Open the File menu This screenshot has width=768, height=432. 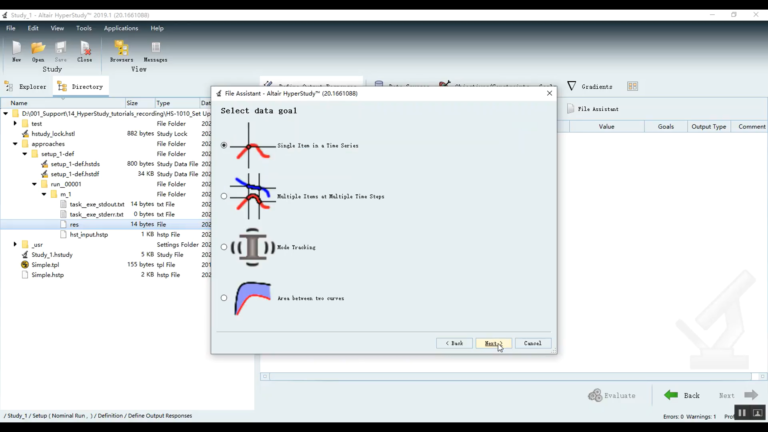11,28
